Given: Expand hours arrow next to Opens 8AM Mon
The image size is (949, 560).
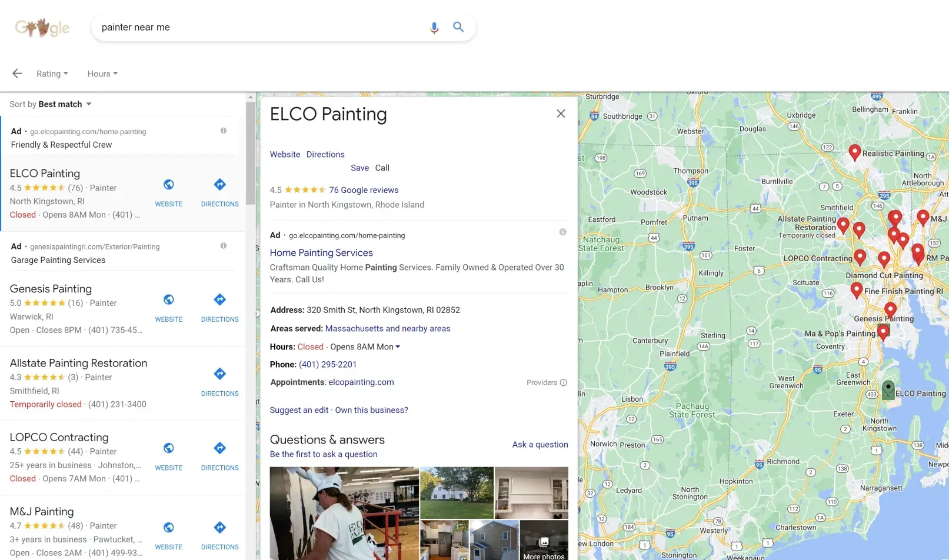Looking at the screenshot, I should point(398,347).
